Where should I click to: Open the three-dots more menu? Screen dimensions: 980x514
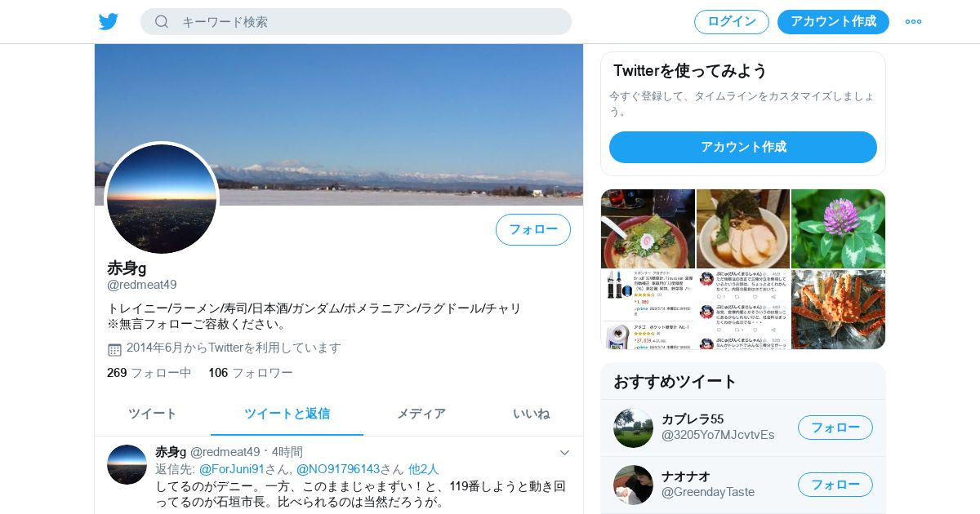[913, 22]
